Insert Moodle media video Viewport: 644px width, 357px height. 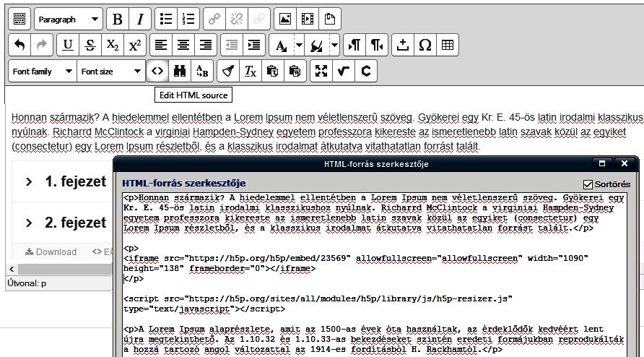[x=308, y=19]
